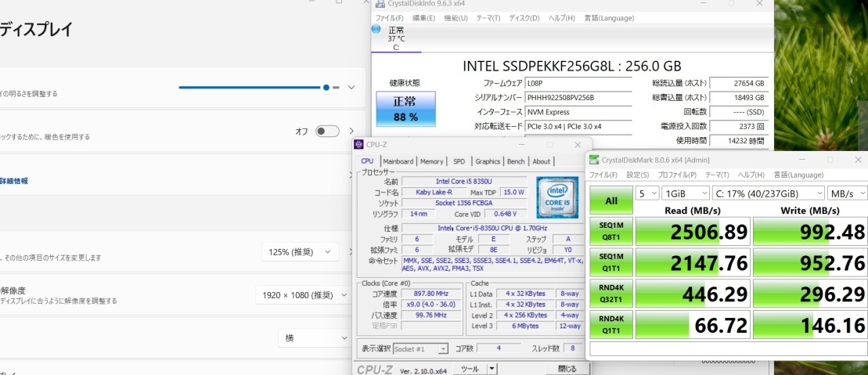Click the 正常 88 % health status button

tap(405, 109)
